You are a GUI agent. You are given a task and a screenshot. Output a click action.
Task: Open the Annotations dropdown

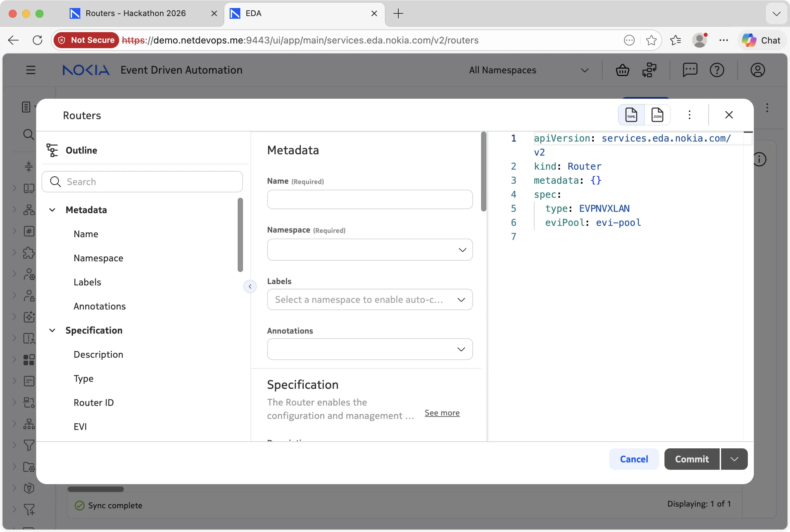(x=370, y=349)
